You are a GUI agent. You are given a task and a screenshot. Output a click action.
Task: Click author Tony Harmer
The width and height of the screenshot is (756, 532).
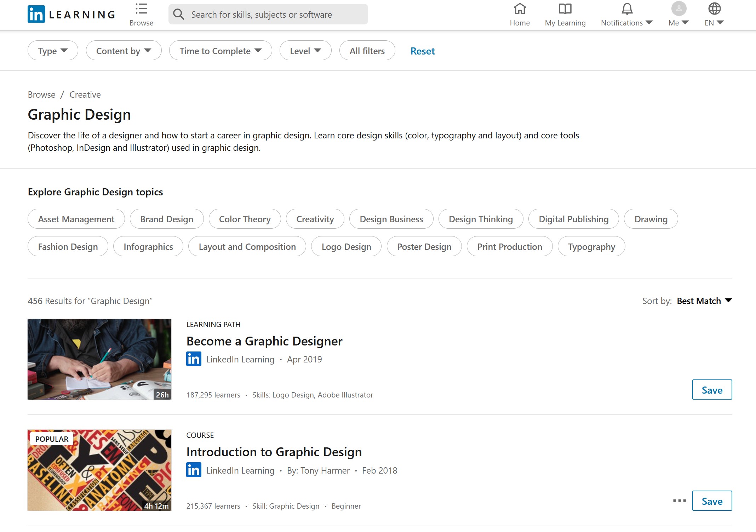(318, 470)
